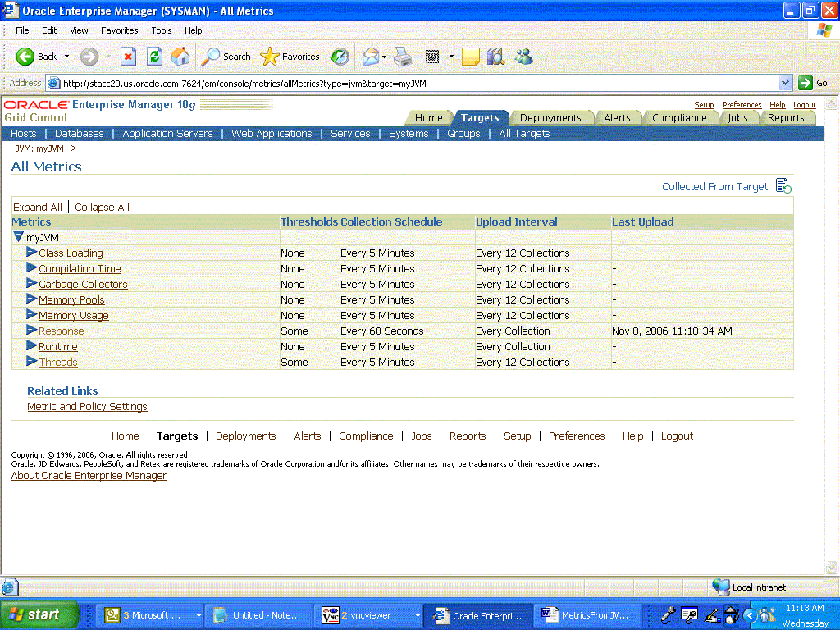Image resolution: width=840 pixels, height=630 pixels.
Task: Open the Mail envelope icon
Action: tap(371, 57)
